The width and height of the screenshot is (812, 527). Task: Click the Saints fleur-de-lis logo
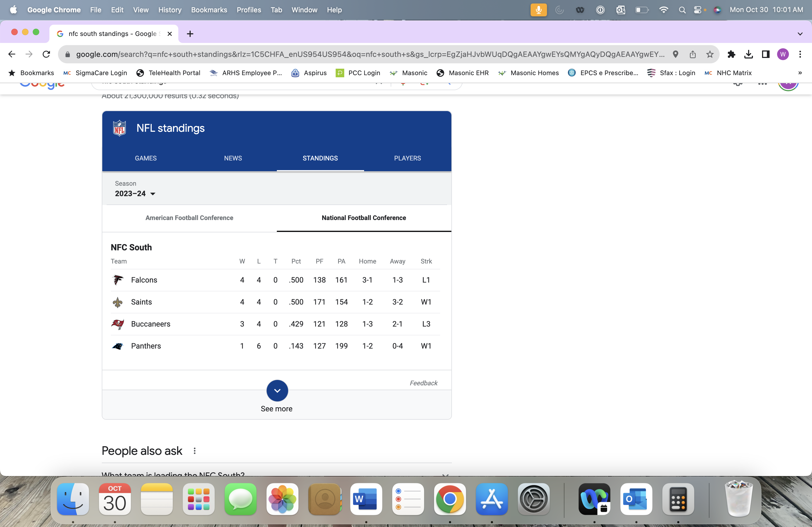click(x=118, y=302)
